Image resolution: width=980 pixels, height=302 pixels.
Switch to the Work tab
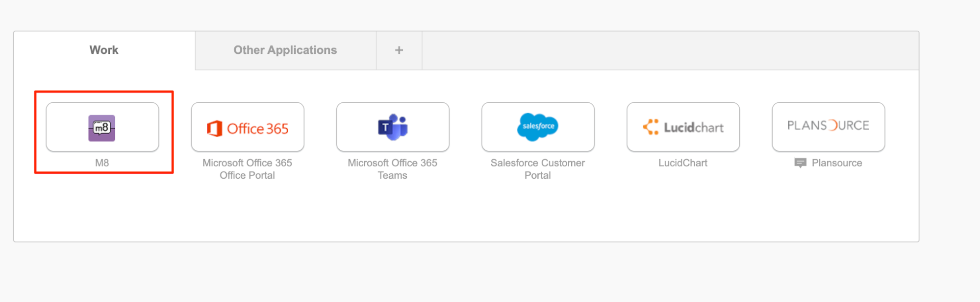tap(104, 50)
